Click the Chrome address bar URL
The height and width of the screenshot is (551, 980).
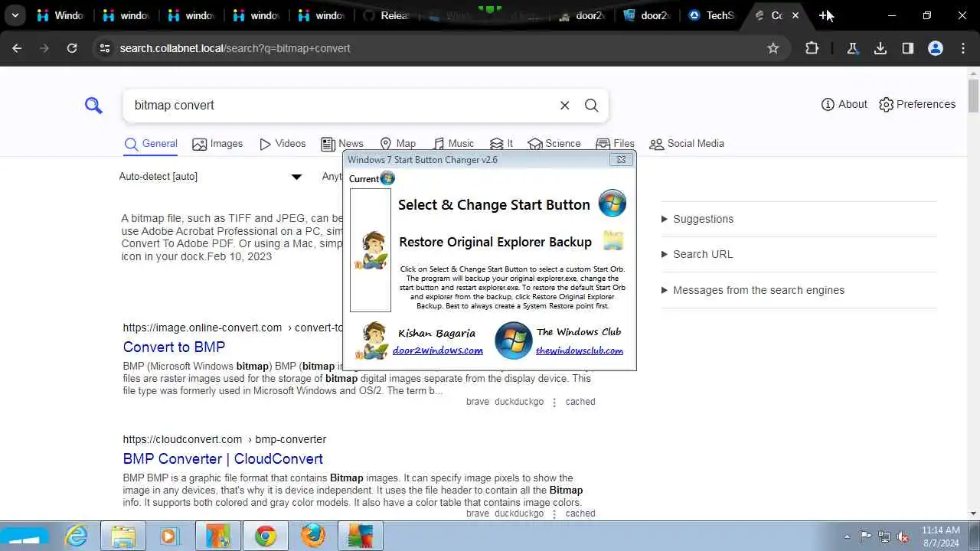click(x=234, y=48)
